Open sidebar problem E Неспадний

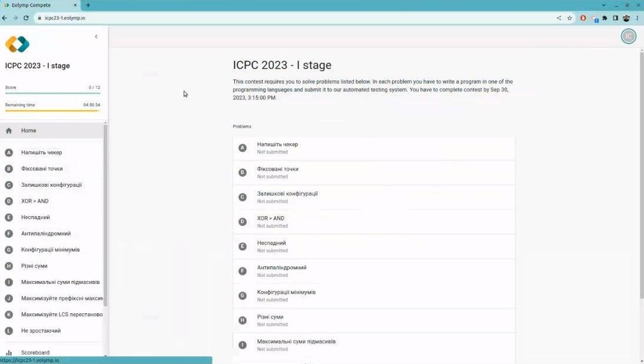(52, 217)
